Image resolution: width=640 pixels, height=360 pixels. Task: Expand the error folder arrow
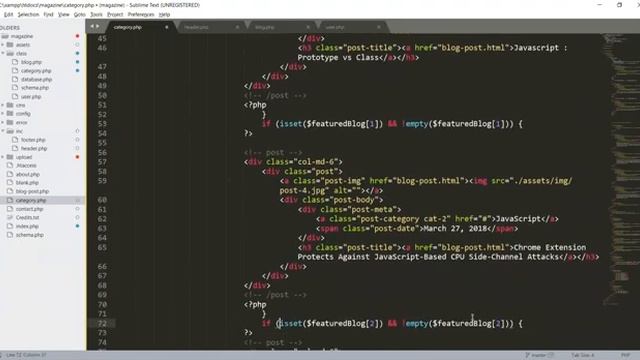point(2,122)
